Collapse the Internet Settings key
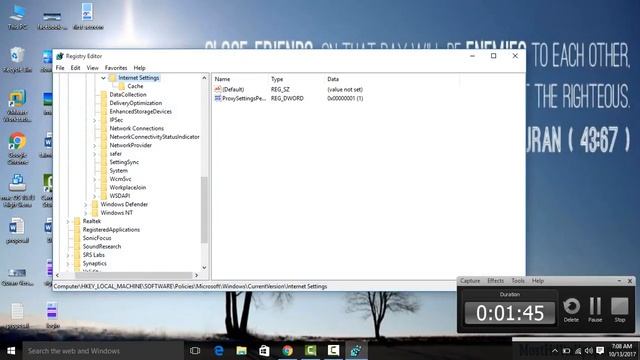640x360 pixels. [x=103, y=78]
